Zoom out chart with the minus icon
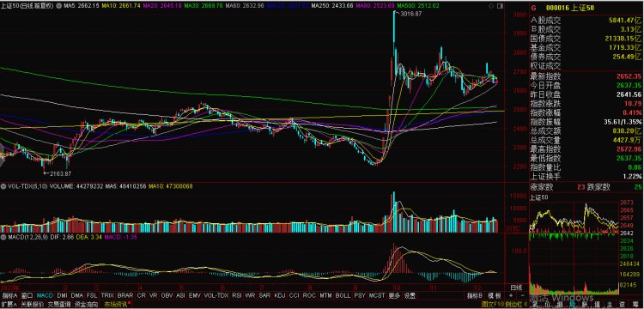Screen dimensions: 644x309 click(x=522, y=295)
